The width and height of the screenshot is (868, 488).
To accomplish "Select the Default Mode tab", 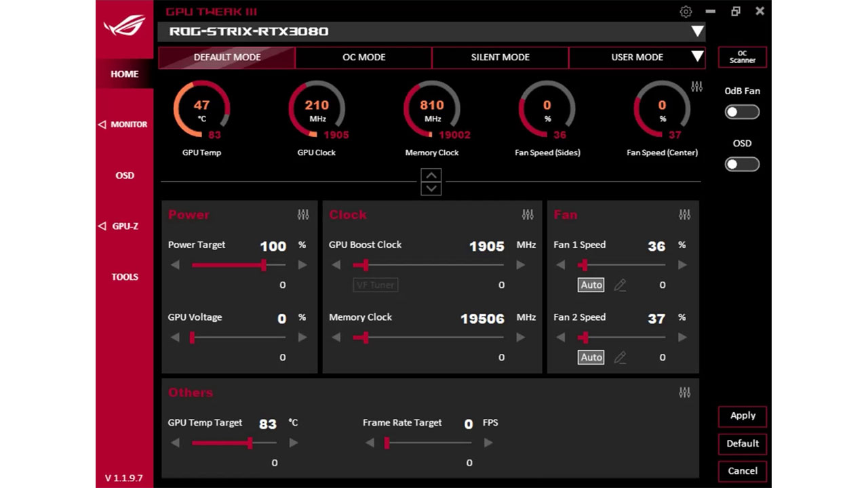I will (x=227, y=58).
